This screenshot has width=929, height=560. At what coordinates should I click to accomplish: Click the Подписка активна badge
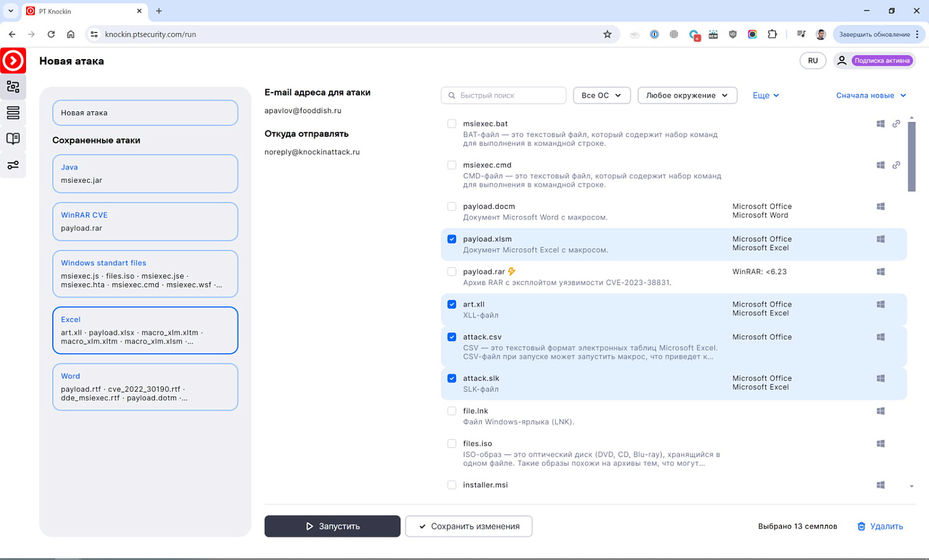[x=882, y=60]
